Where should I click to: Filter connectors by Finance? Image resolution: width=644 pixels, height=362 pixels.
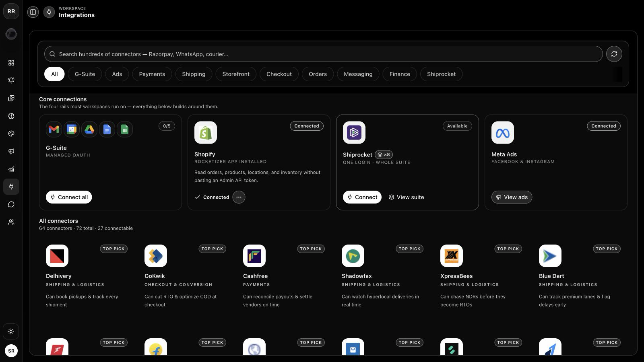point(400,74)
